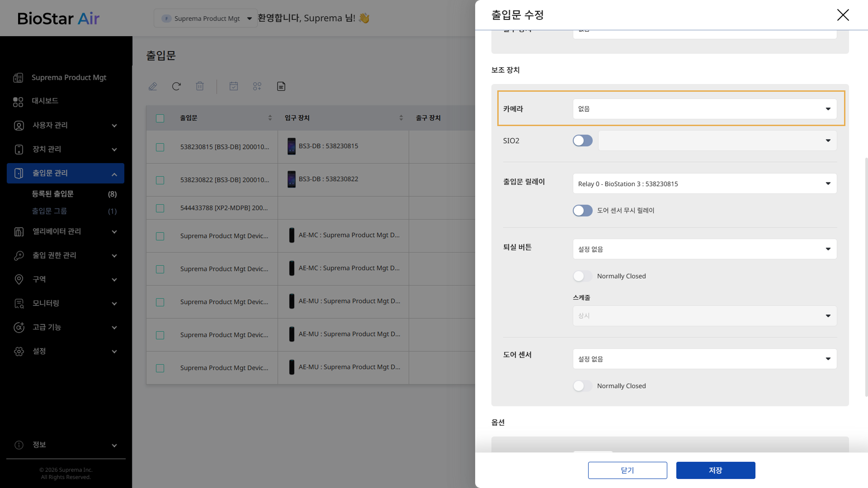Click the 저장 save button
The width and height of the screenshot is (868, 488).
[x=715, y=470]
